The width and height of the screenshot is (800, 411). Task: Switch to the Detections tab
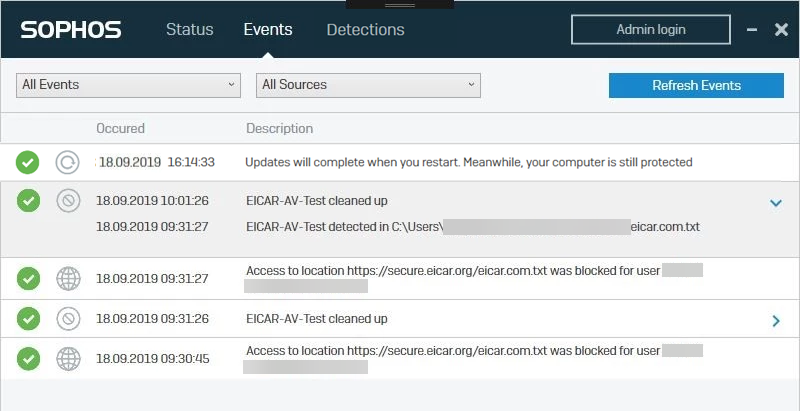click(x=365, y=30)
